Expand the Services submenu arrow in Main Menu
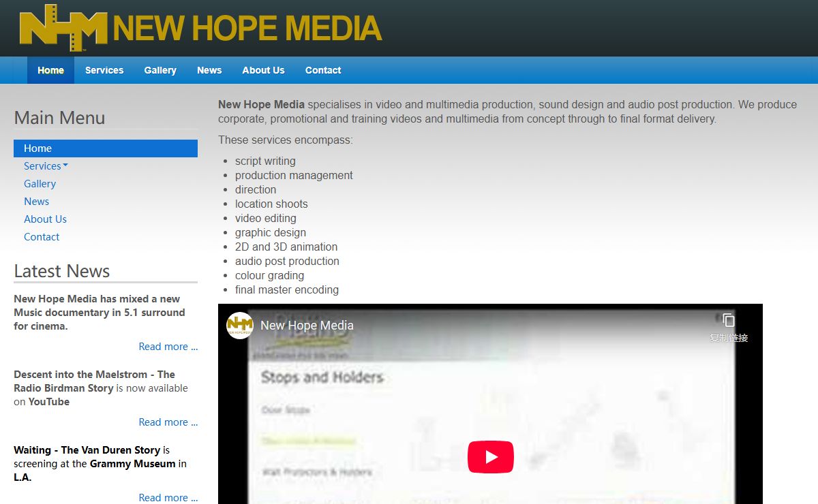Screen dimensions: 818x504 tap(65, 166)
